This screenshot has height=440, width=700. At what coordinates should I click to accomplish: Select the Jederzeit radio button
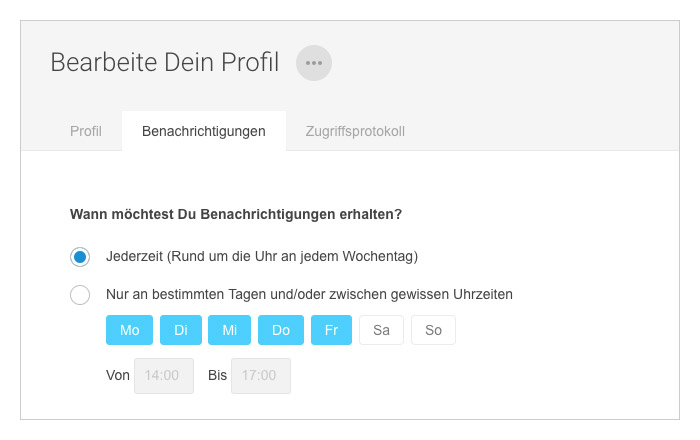click(80, 257)
